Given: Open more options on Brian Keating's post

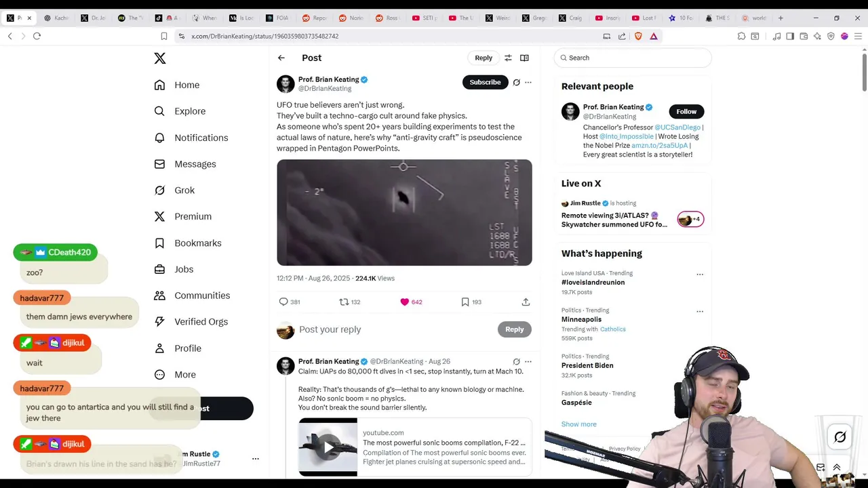Looking at the screenshot, I should tap(528, 83).
